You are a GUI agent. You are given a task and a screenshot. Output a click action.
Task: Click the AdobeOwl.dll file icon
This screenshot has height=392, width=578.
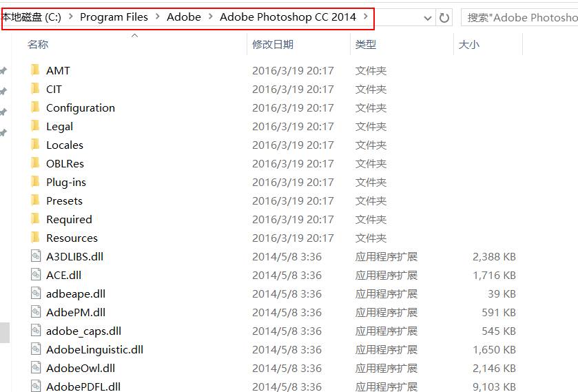(x=36, y=367)
